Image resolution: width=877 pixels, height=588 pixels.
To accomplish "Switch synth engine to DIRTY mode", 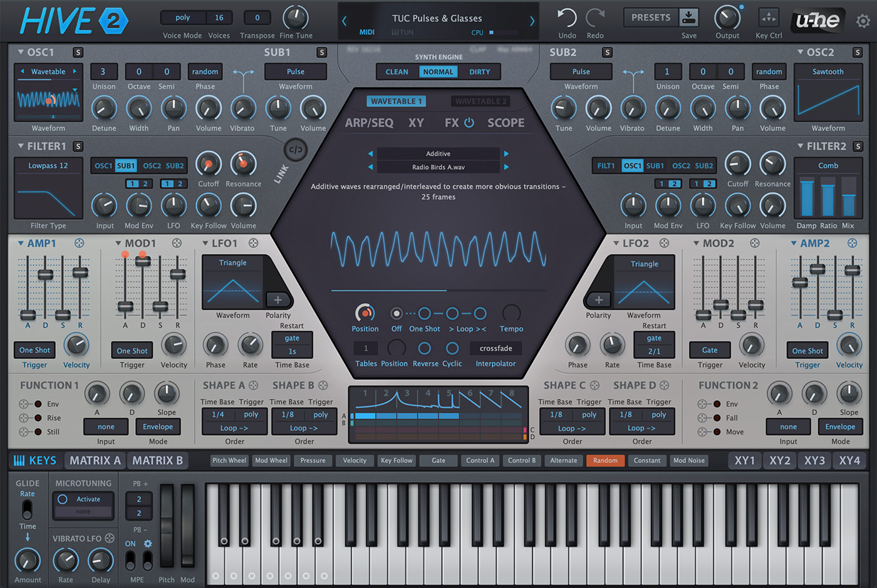I will pos(480,71).
